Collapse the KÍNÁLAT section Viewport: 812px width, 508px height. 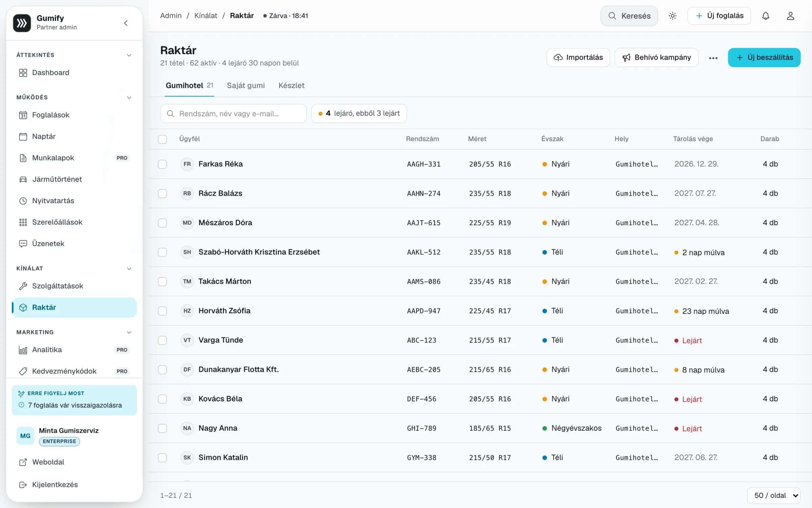[x=129, y=269]
